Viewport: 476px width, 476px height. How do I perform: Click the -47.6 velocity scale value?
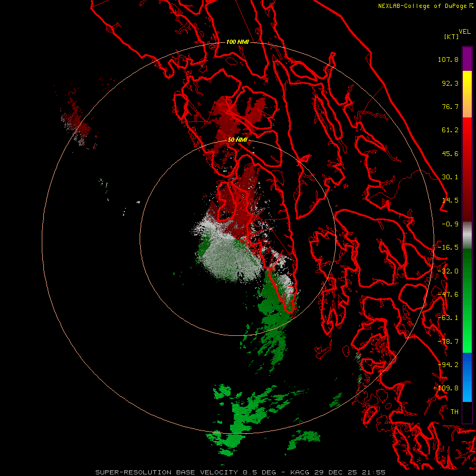[448, 295]
